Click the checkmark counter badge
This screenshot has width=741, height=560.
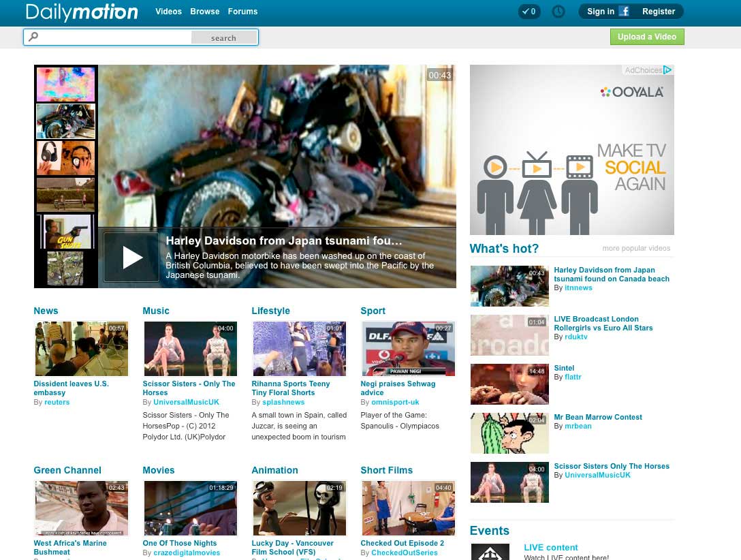pyautogui.click(x=529, y=12)
